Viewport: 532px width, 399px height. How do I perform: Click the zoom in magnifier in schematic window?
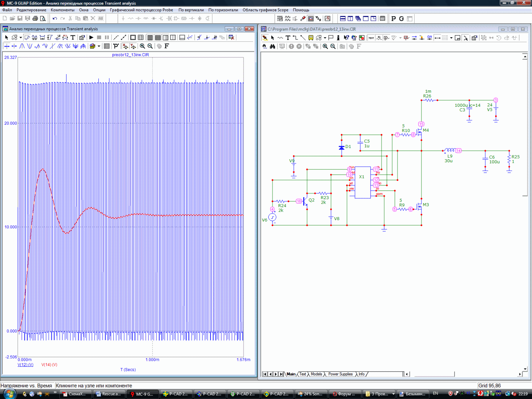tap(325, 46)
